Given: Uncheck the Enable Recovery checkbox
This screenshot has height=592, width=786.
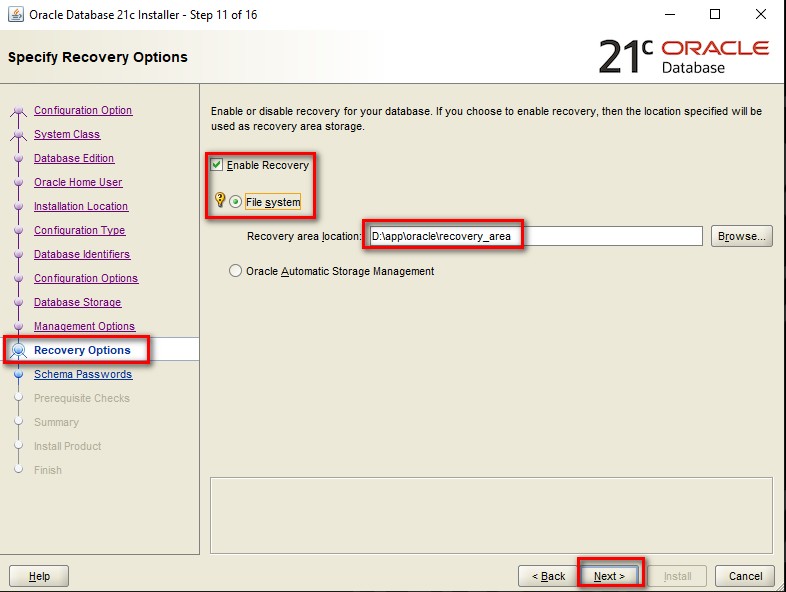Looking at the screenshot, I should pyautogui.click(x=217, y=165).
